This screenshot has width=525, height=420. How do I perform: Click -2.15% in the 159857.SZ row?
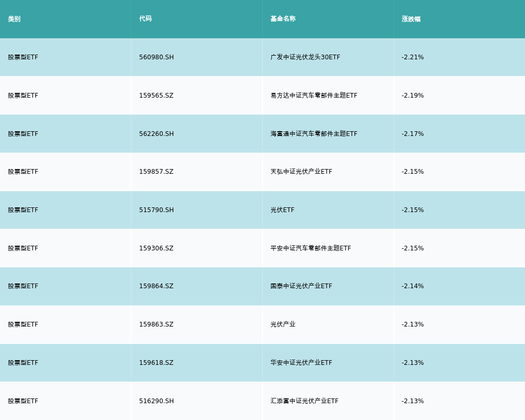413,172
